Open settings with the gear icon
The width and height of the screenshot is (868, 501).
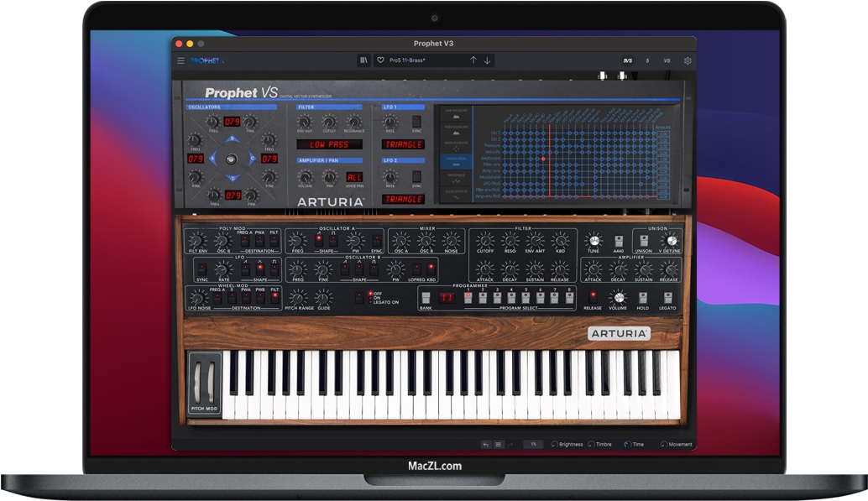coord(688,60)
